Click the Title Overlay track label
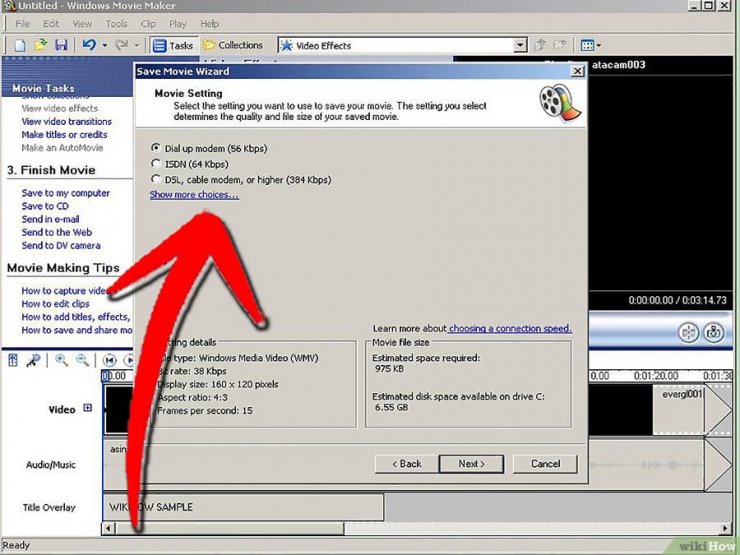Screen dimensions: 740x555 tap(49, 508)
